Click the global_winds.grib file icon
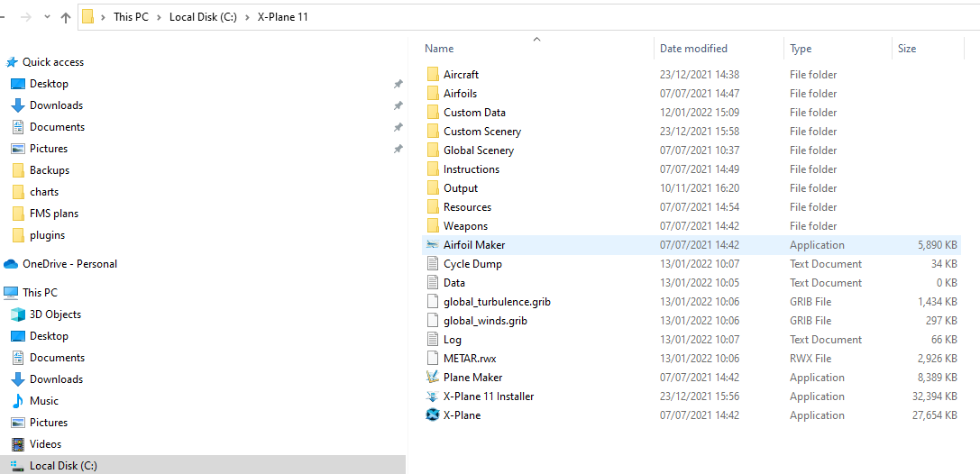 pos(433,321)
